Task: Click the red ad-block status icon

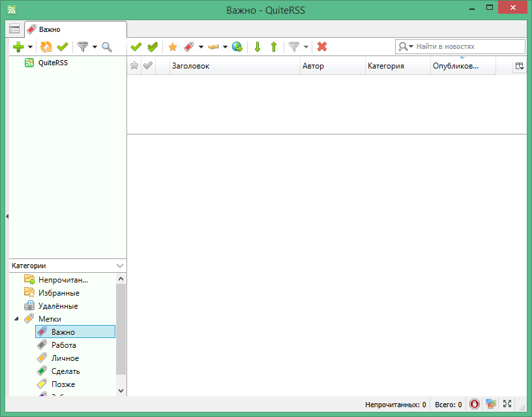Action: pos(475,404)
